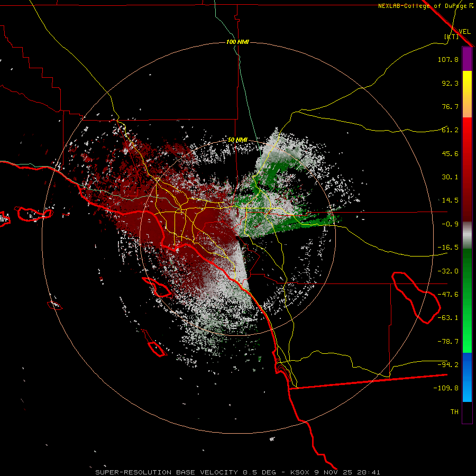Click the 14.5 velocity scale value
The image size is (476, 476).
click(450, 200)
